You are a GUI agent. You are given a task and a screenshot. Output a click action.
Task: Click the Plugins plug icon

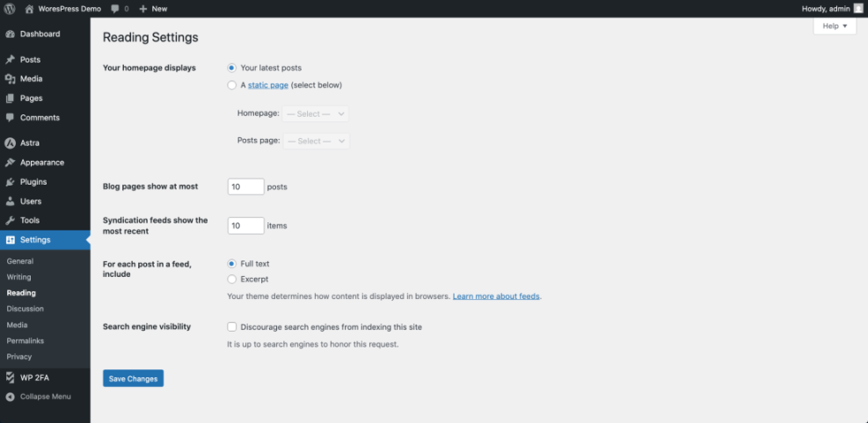pyautogui.click(x=10, y=182)
